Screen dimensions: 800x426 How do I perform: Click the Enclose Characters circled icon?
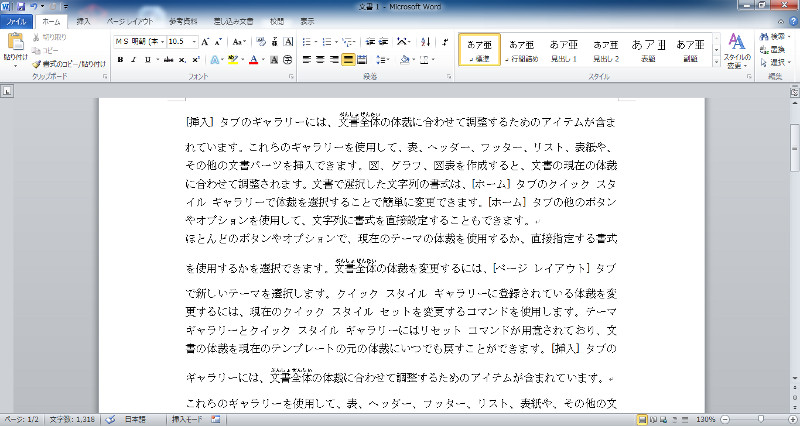coord(288,60)
